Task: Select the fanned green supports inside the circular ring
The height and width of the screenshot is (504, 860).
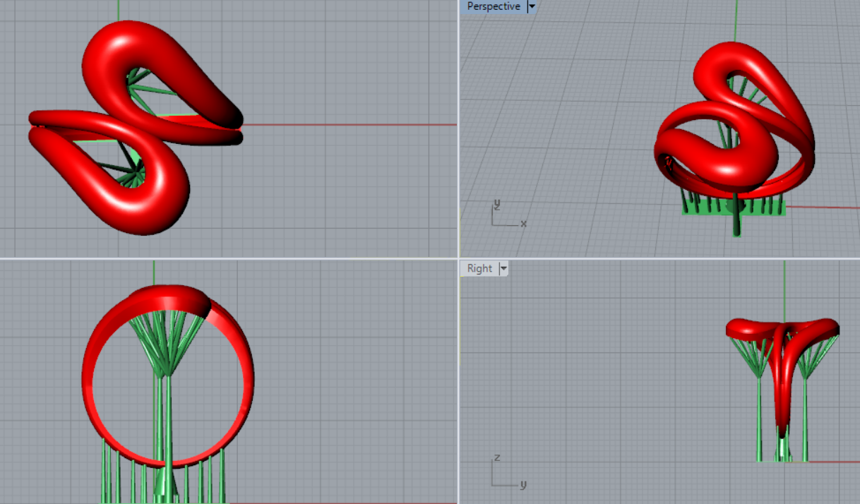Action: point(166,346)
